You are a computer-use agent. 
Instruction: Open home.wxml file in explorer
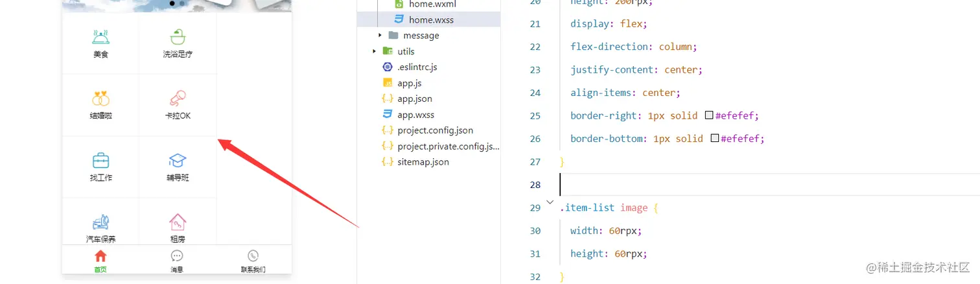[434, 4]
